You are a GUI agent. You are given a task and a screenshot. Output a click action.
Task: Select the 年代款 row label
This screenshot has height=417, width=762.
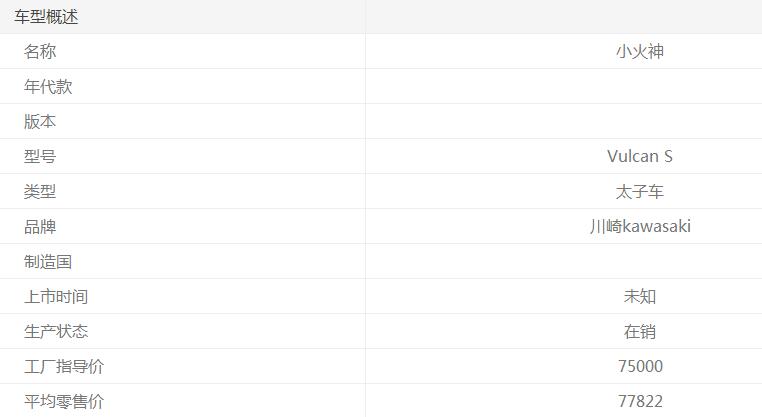pos(48,87)
